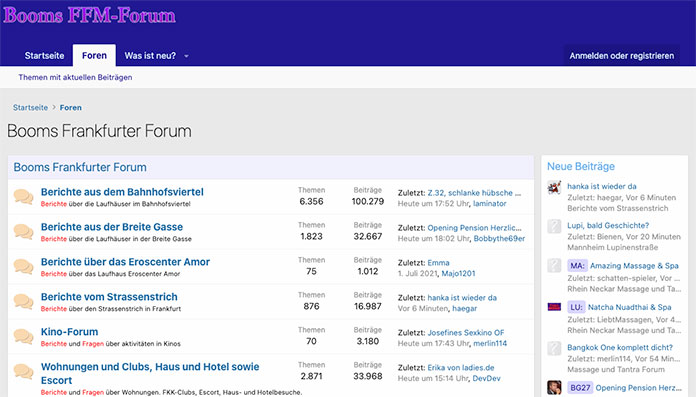Viewport: 696px width, 397px height.
Task: Click the BG27 prefix label
Action: coord(580,388)
